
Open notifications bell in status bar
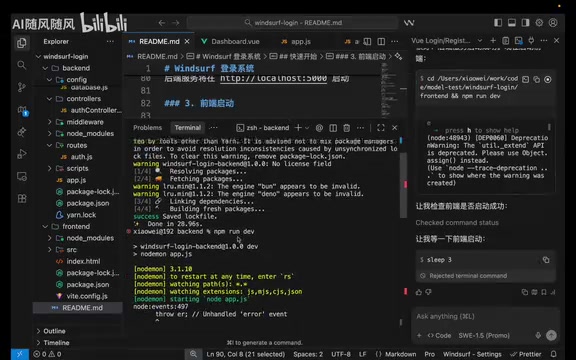(x=554, y=354)
